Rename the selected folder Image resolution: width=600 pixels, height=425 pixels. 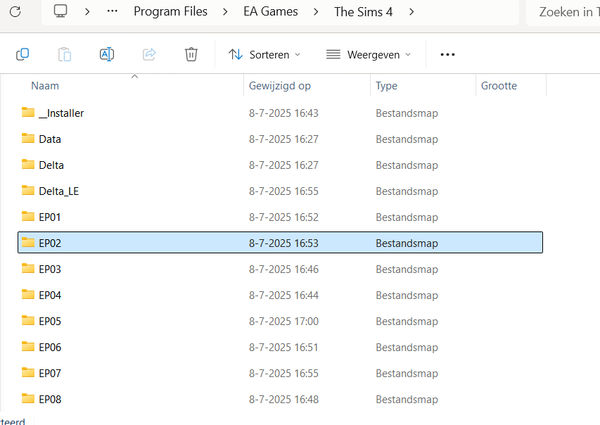107,54
